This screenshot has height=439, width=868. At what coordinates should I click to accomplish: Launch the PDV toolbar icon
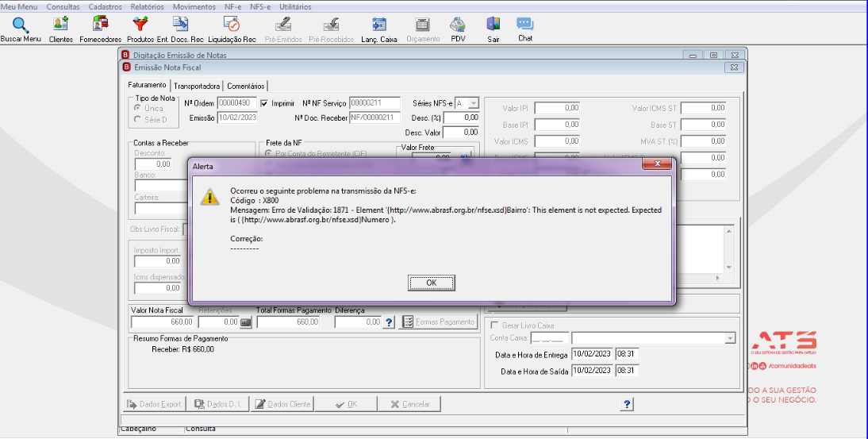(458, 30)
